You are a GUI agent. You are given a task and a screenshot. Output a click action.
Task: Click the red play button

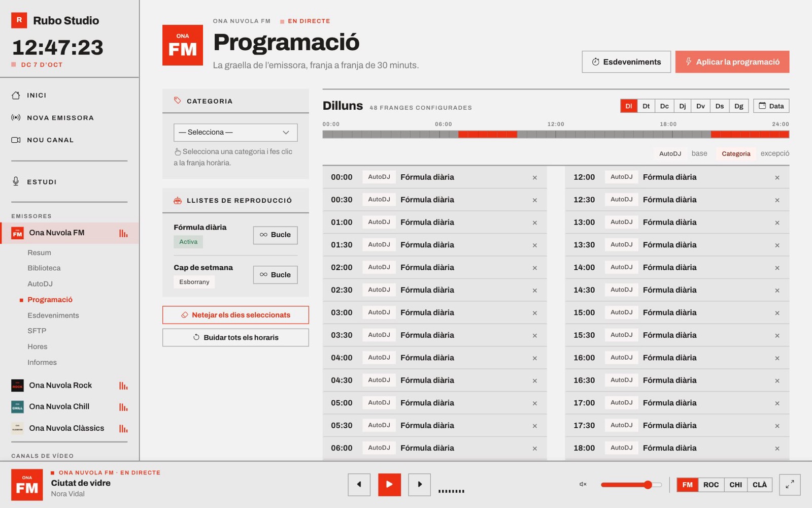coord(389,485)
